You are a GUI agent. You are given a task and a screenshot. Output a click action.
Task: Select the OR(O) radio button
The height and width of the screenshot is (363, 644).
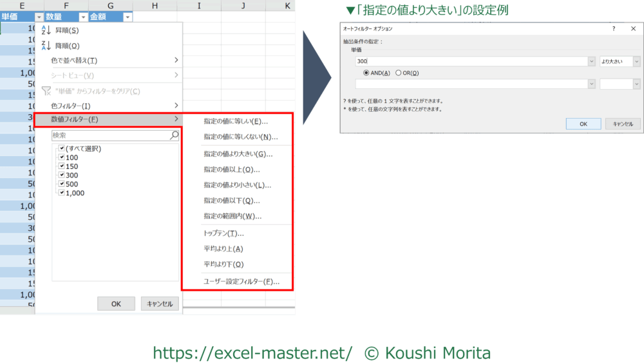pos(399,73)
